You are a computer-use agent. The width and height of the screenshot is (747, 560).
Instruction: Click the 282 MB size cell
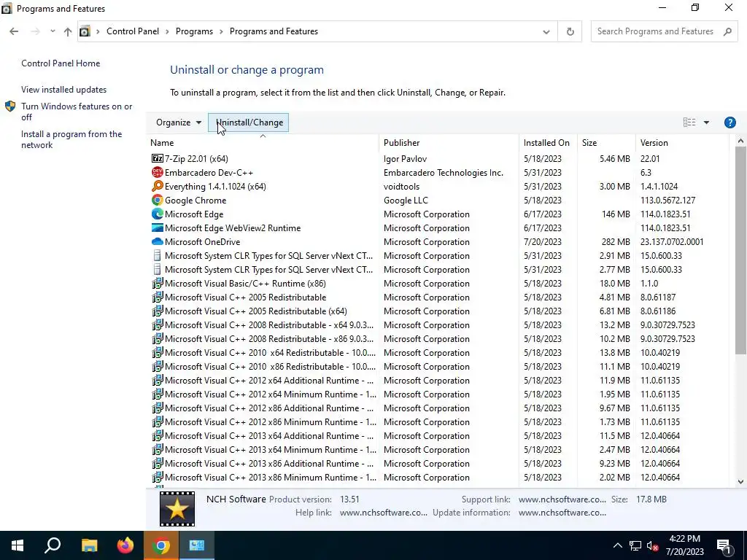point(616,241)
